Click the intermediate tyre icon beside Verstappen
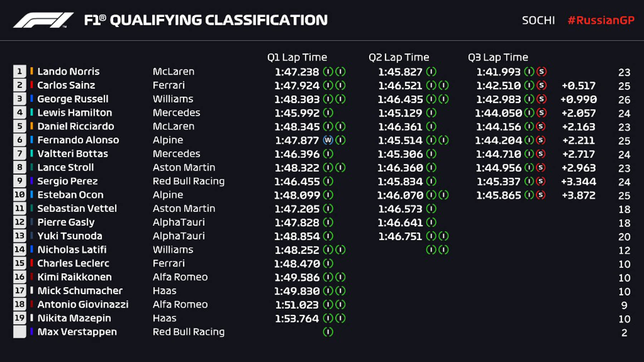The image size is (644, 362). pyautogui.click(x=328, y=332)
